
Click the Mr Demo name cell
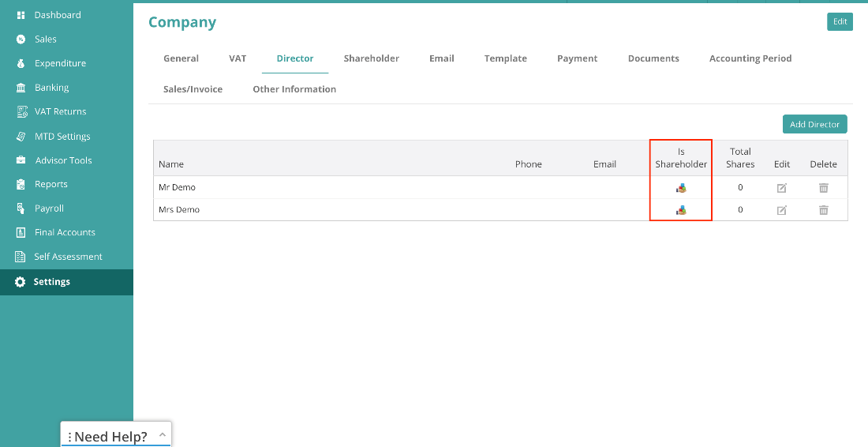[x=177, y=187]
